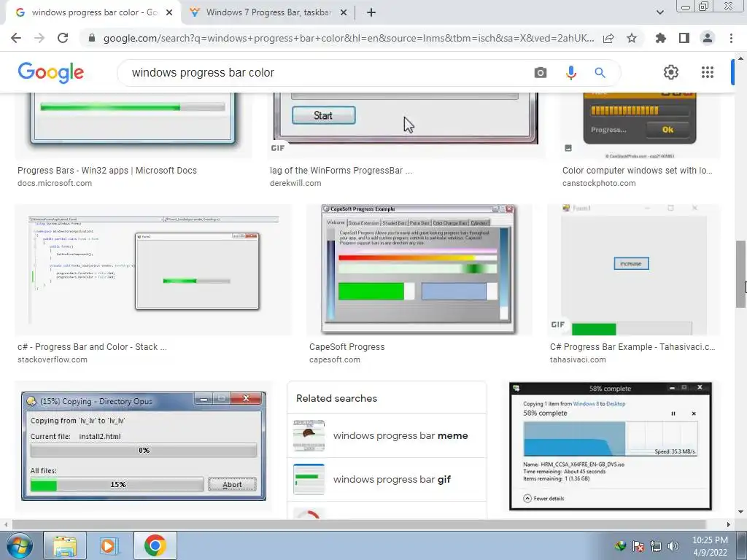The image size is (747, 560).
Task: Switch to the Windows 7 Progress Bar tab
Action: [x=267, y=13]
